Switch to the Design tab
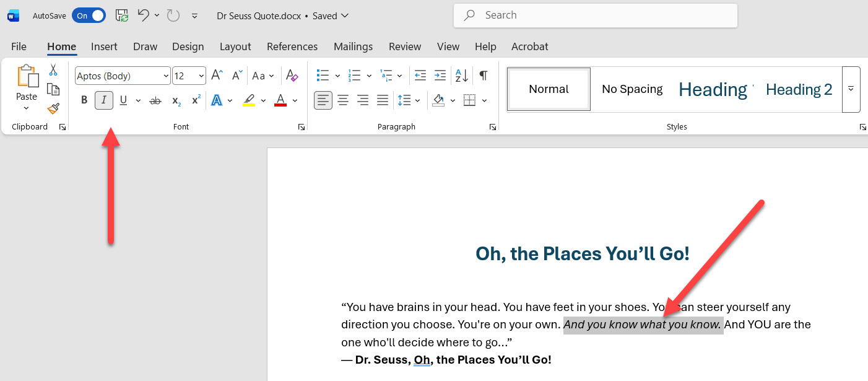The image size is (868, 381). [188, 46]
